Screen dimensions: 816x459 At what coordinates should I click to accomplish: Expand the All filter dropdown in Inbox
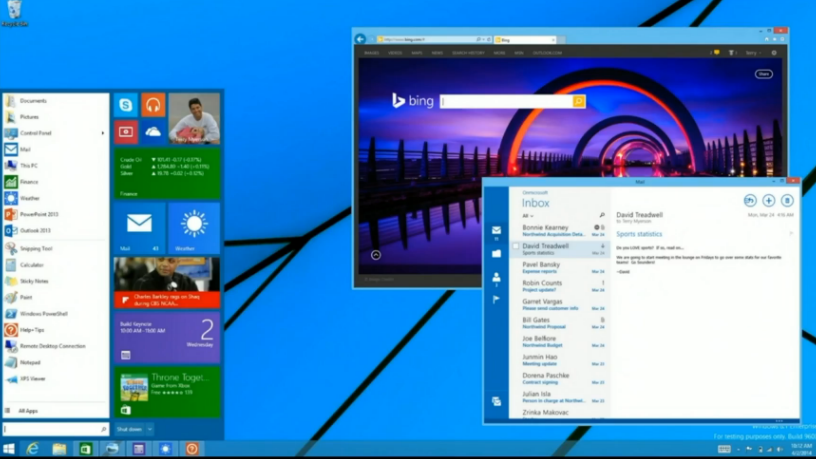coord(527,216)
